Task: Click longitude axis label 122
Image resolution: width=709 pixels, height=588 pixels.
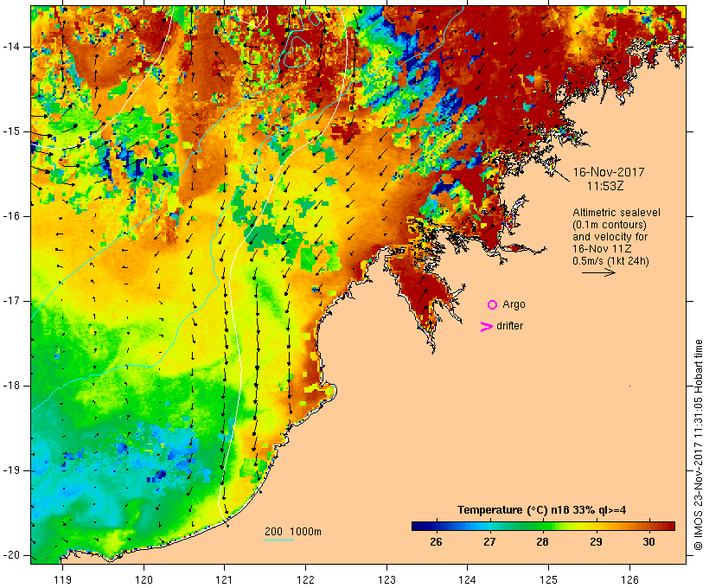Action: pyautogui.click(x=306, y=579)
